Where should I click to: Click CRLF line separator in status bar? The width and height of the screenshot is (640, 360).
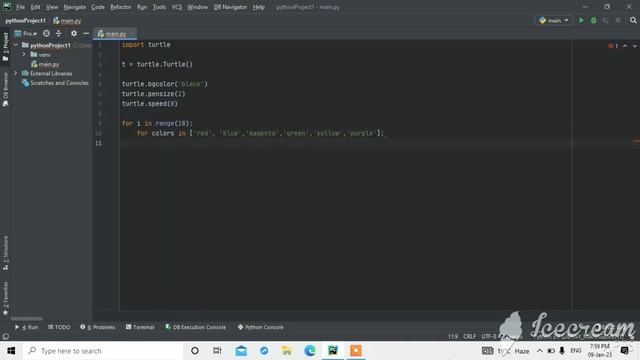tap(469, 336)
